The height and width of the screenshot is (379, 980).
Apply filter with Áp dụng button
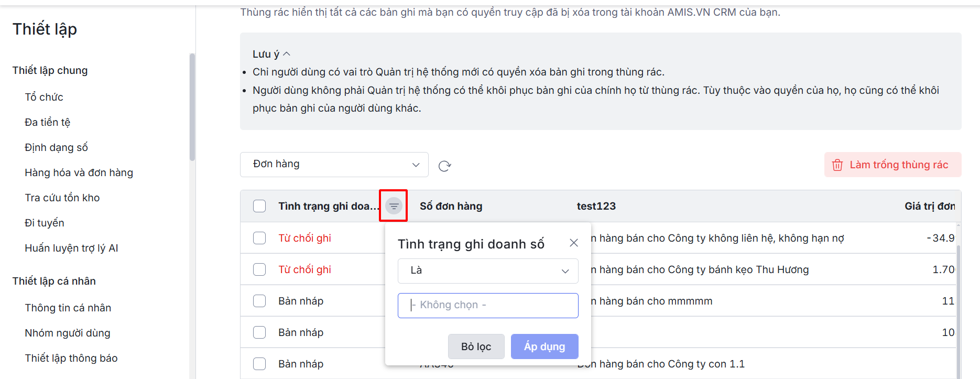pos(545,346)
